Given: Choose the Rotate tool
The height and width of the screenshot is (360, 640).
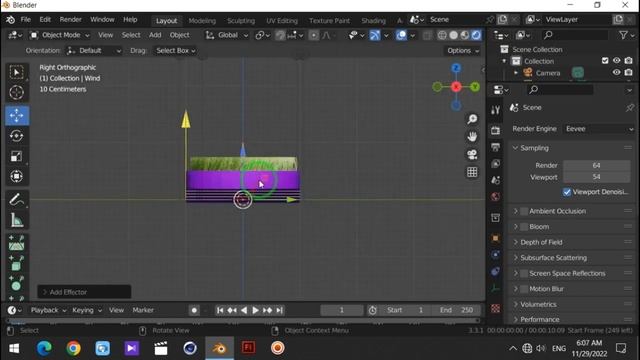Looking at the screenshot, I should click(17, 136).
